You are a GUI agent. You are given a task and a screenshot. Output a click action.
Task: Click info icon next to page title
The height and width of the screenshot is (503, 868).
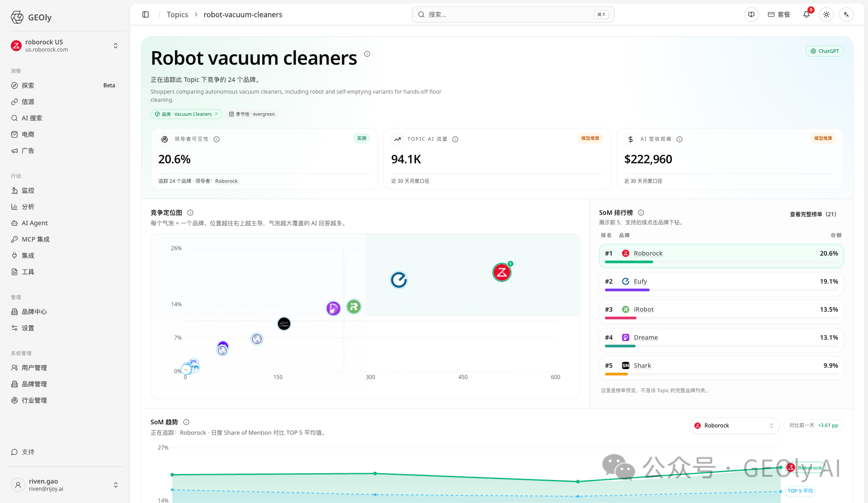367,54
